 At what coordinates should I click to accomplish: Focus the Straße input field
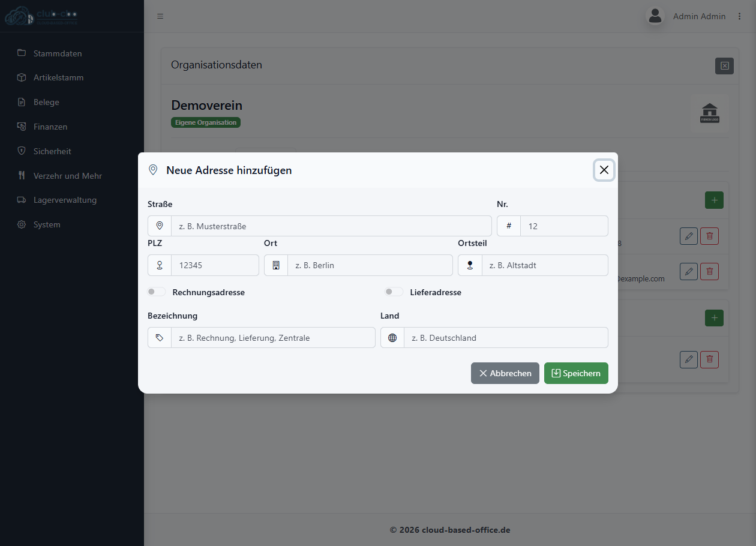tap(331, 226)
